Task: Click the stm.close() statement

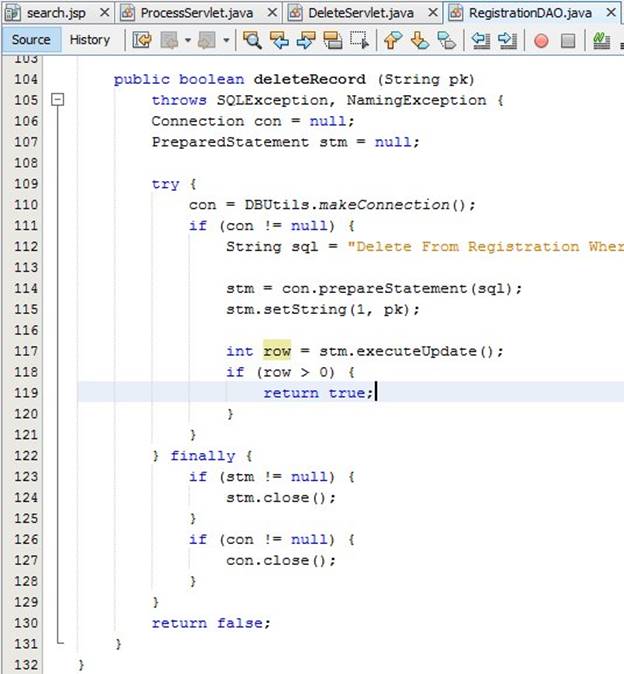Action: click(x=281, y=498)
